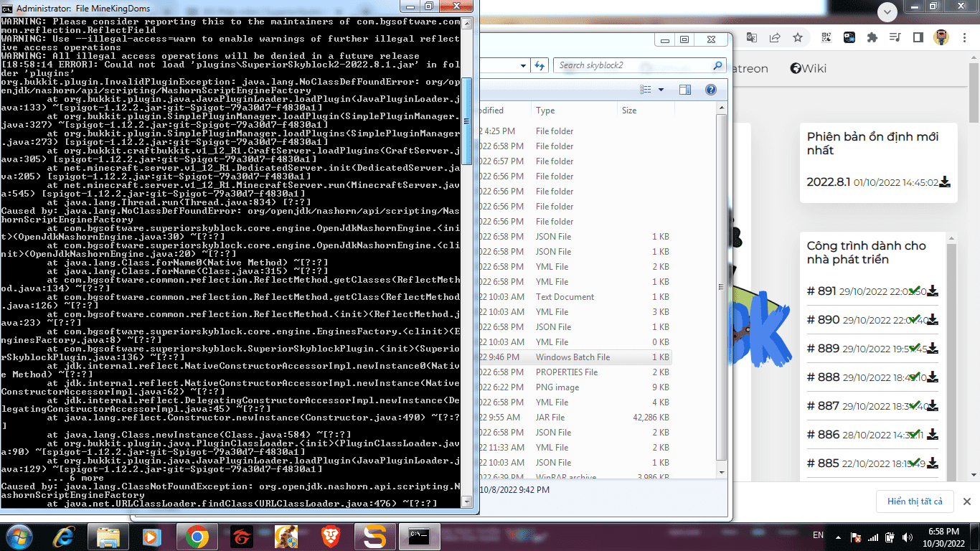Open the QR code extension icon
The width and height of the screenshot is (980, 551).
point(826,37)
